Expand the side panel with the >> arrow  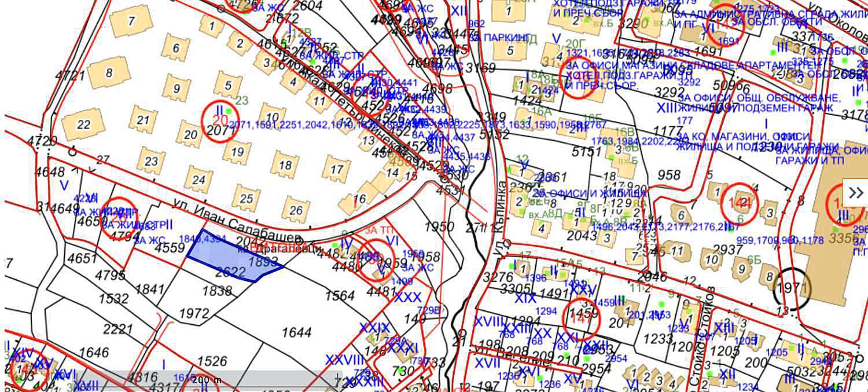pyautogui.click(x=856, y=193)
